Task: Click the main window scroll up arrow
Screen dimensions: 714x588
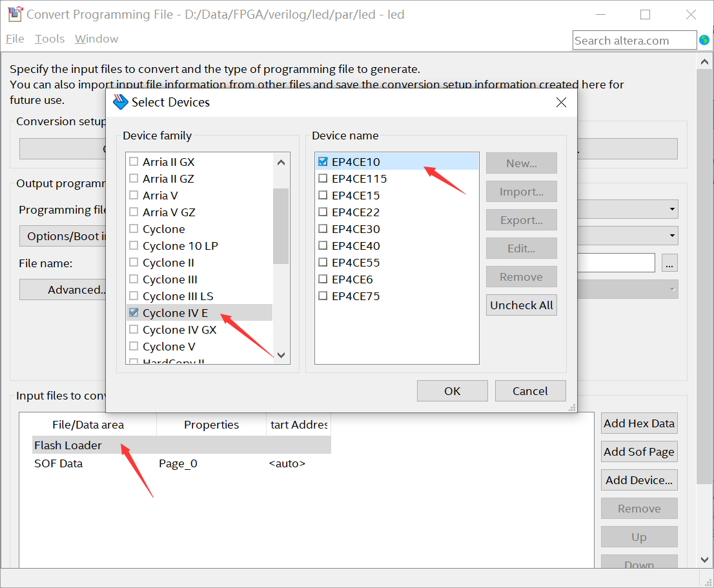Action: tap(704, 61)
